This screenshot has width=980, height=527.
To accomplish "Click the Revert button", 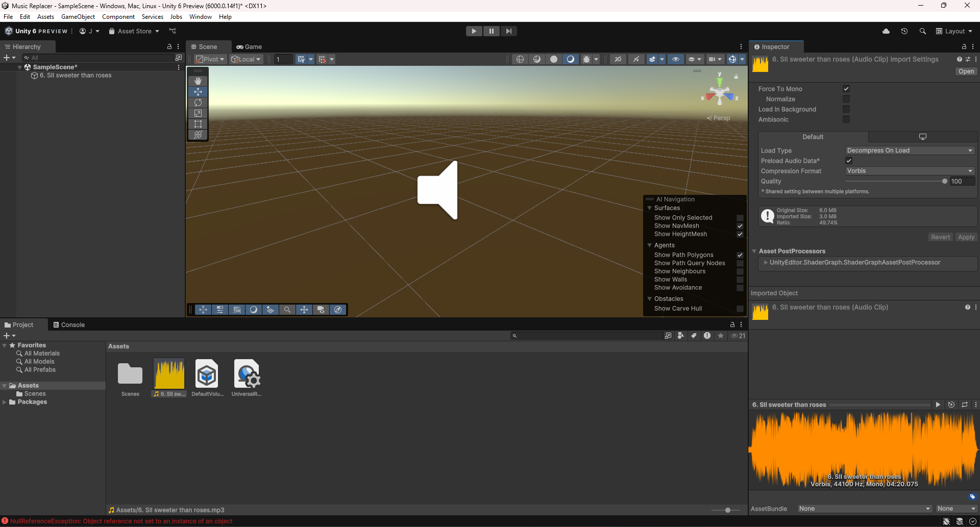I will point(940,237).
